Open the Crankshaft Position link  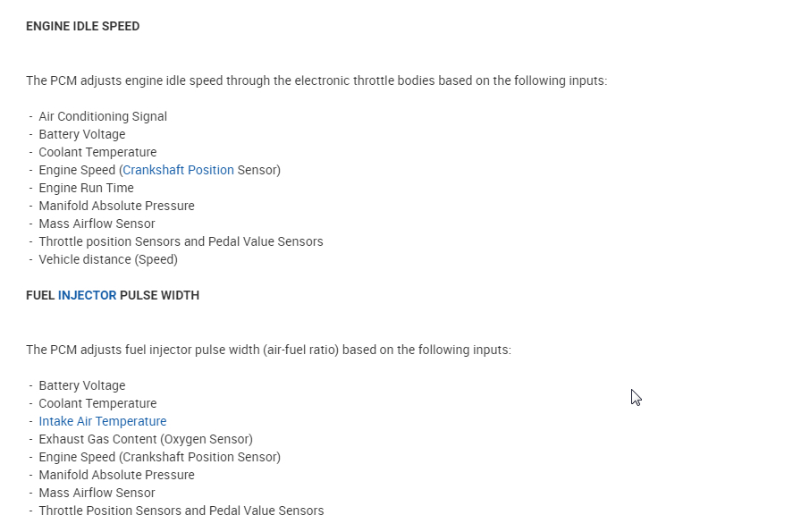(x=178, y=170)
